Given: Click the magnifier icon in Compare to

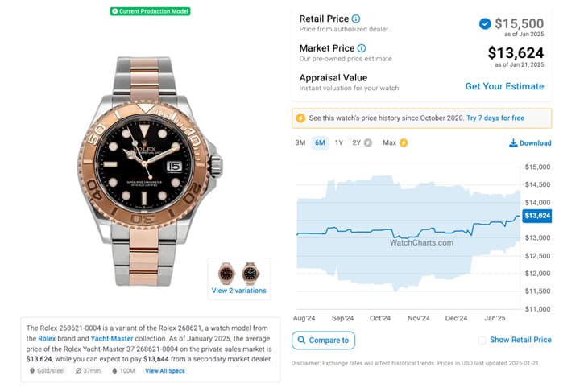Looking at the screenshot, I should (x=301, y=341).
